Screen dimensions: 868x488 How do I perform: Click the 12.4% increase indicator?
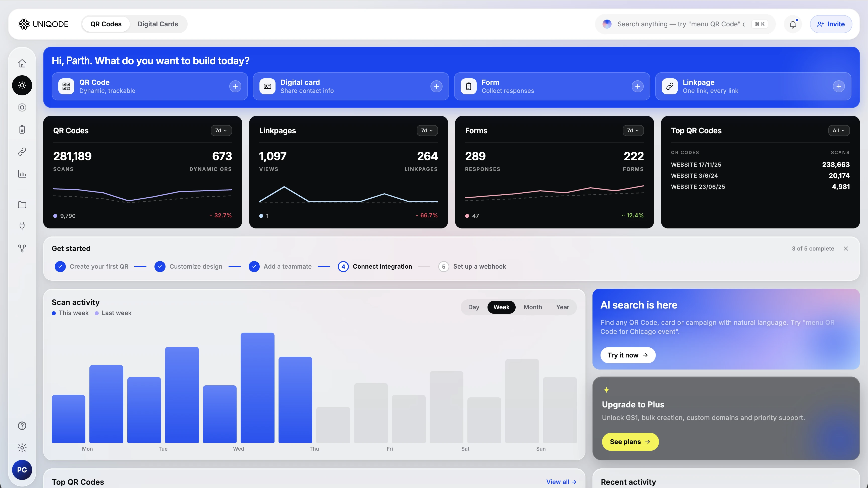point(632,216)
